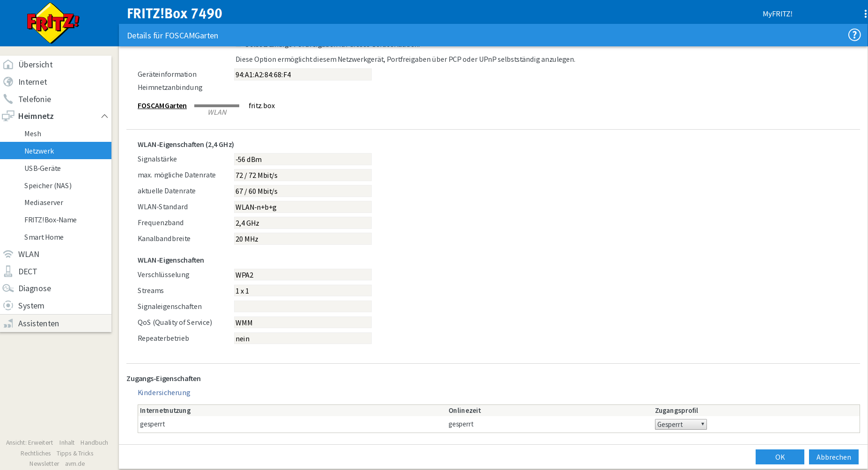Open the WLAN menu entry
This screenshot has width=868, height=470.
point(56,254)
